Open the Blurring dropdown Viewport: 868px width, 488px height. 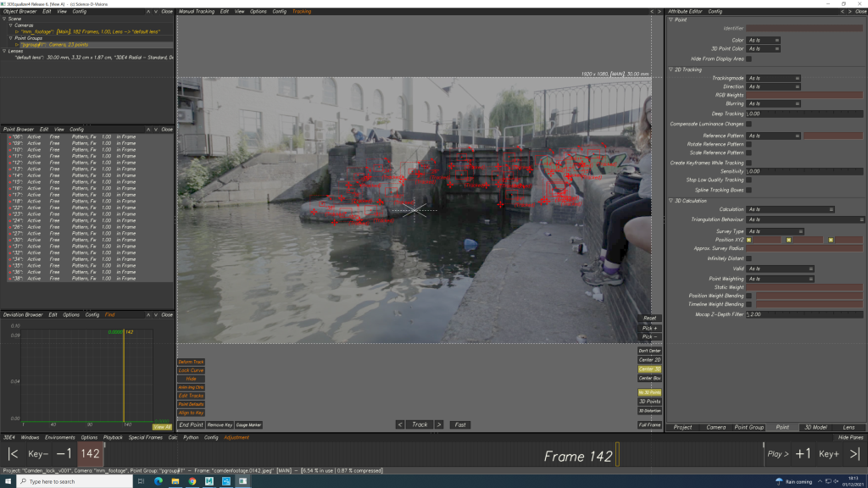click(x=773, y=103)
